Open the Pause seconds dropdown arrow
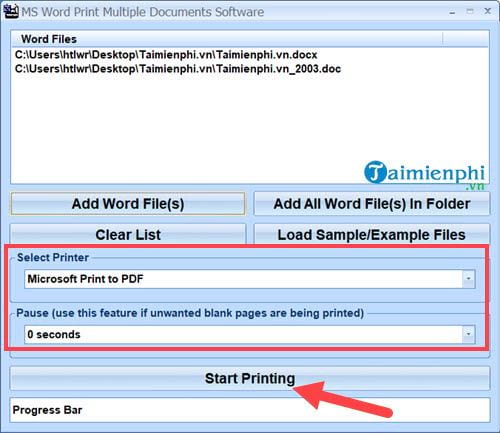Screen dimensions: 500x433 [468, 334]
